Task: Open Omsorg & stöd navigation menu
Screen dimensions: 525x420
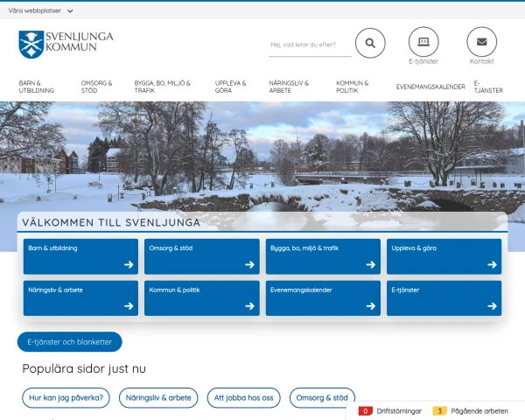Action: [x=96, y=87]
